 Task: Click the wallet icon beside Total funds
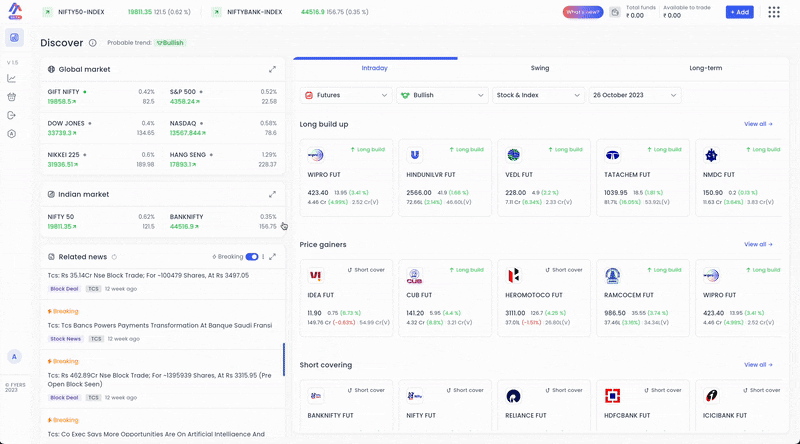coord(615,12)
